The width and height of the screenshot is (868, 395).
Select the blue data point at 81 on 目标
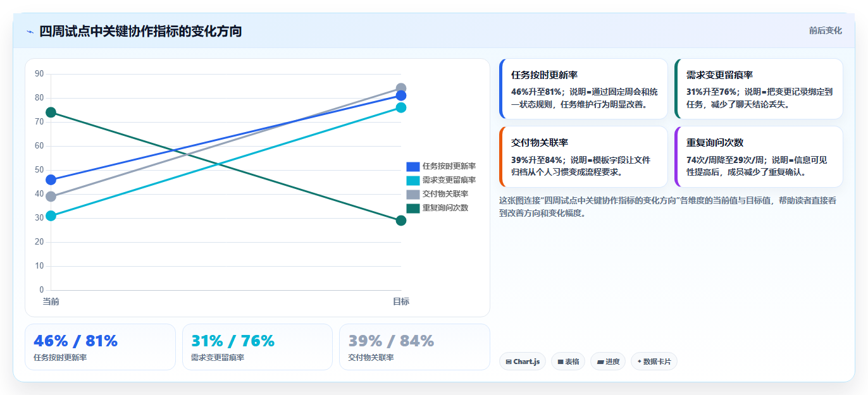[401, 95]
